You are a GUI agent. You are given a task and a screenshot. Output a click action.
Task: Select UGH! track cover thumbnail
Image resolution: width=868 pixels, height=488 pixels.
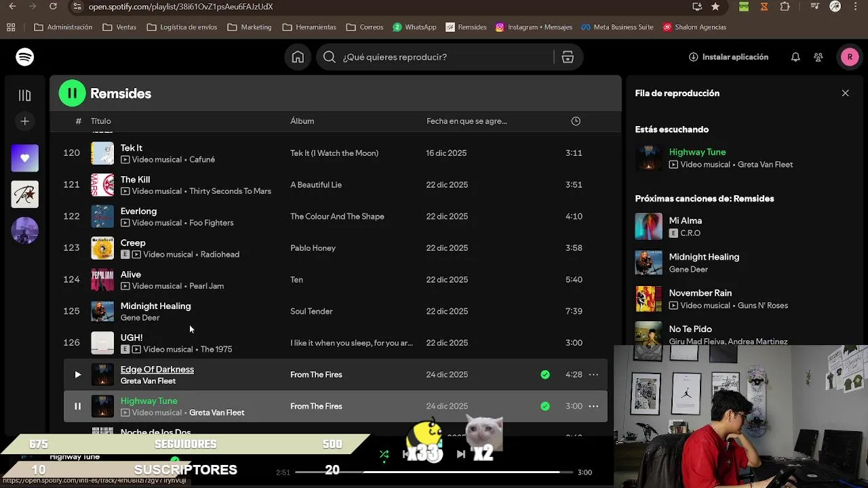102,343
